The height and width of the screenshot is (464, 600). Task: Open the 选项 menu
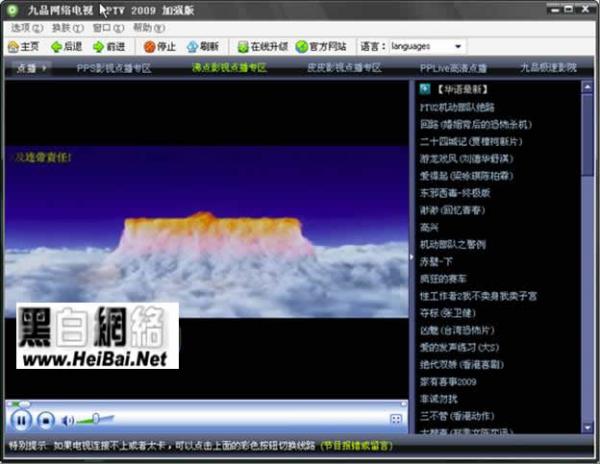[x=26, y=28]
